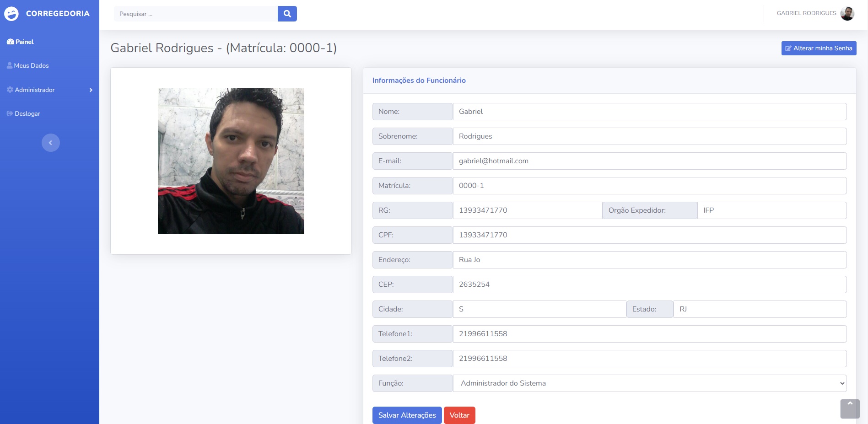
Task: Click the user avatar in the top bar
Action: click(x=847, y=13)
